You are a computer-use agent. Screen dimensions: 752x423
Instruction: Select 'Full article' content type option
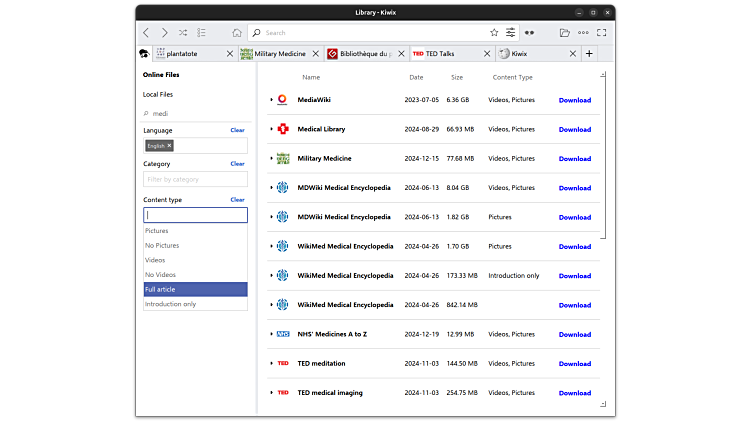point(195,289)
